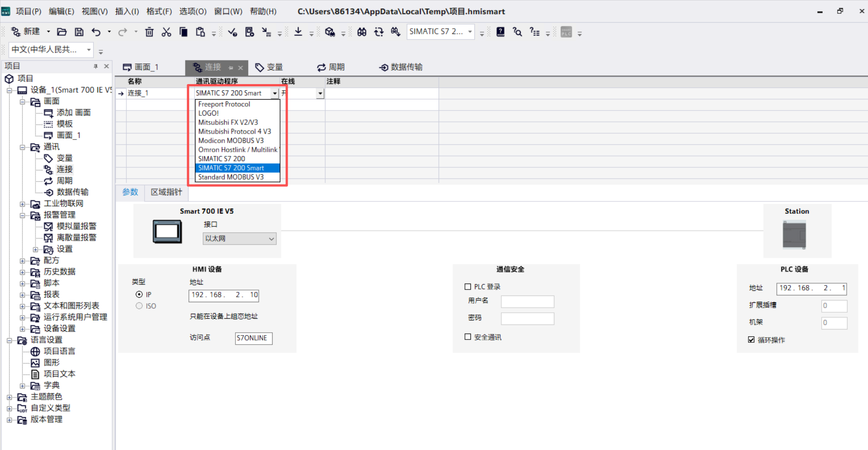Click the binoculars find icon
This screenshot has width=868, height=450.
362,32
